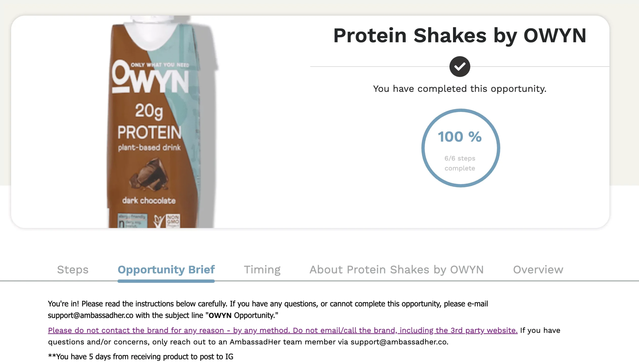Go to the Overview tab
The height and width of the screenshot is (364, 639).
538,270
